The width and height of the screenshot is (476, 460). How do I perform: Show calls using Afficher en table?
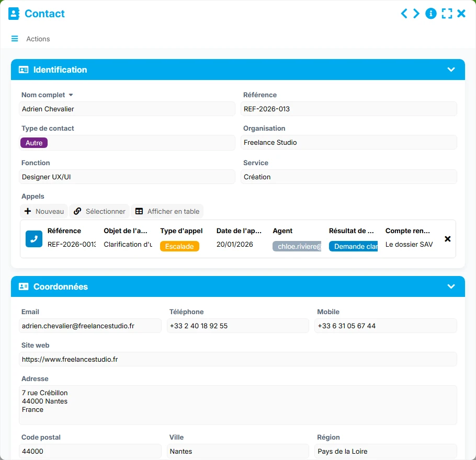pos(167,211)
